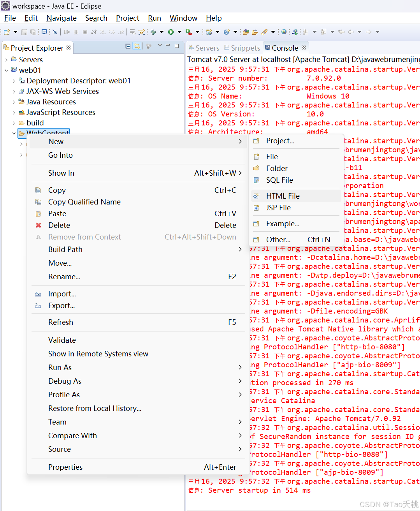Open the Debug configurations dropdown arrow
This screenshot has width=420, height=511.
pyautogui.click(x=162, y=32)
